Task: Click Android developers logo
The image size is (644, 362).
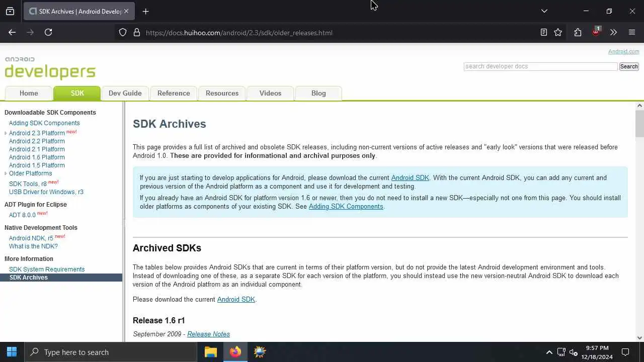Action: point(50,68)
